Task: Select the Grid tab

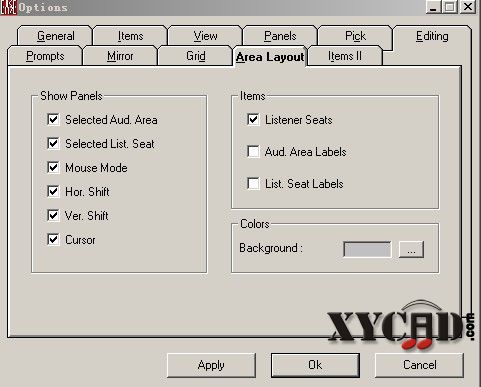Action: click(196, 56)
